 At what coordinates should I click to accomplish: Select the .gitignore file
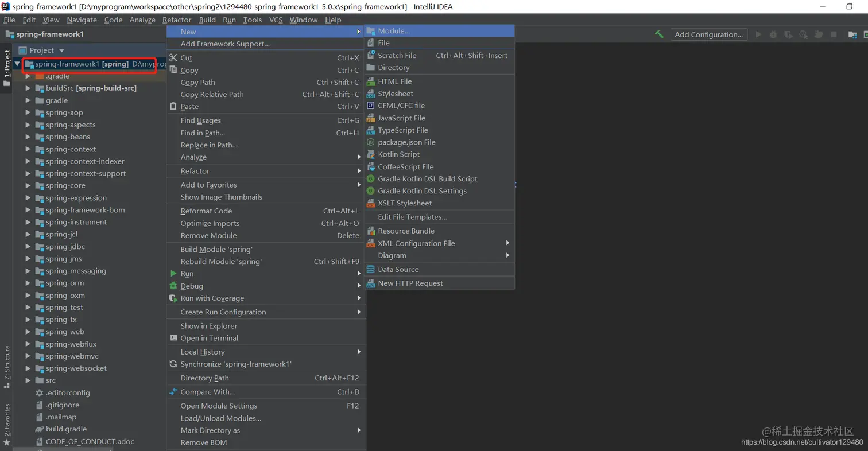coord(63,405)
